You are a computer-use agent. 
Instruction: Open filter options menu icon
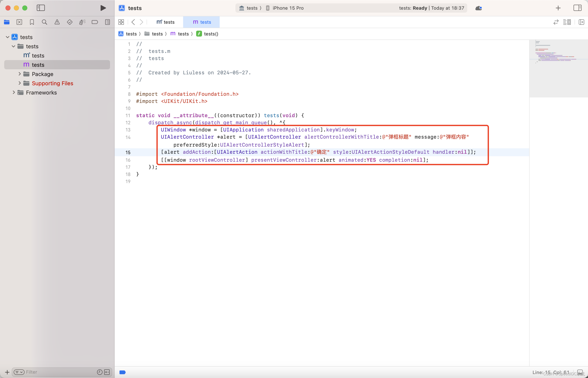[x=19, y=372]
